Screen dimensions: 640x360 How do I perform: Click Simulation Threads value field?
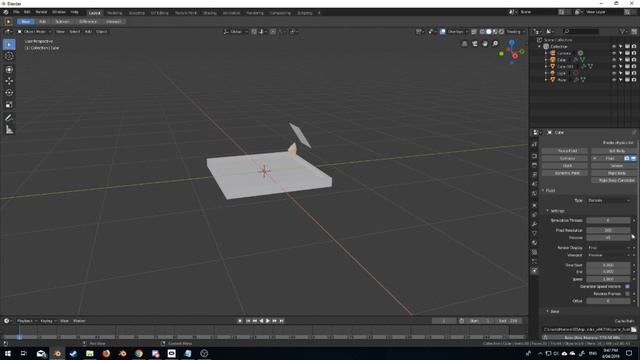(609, 220)
